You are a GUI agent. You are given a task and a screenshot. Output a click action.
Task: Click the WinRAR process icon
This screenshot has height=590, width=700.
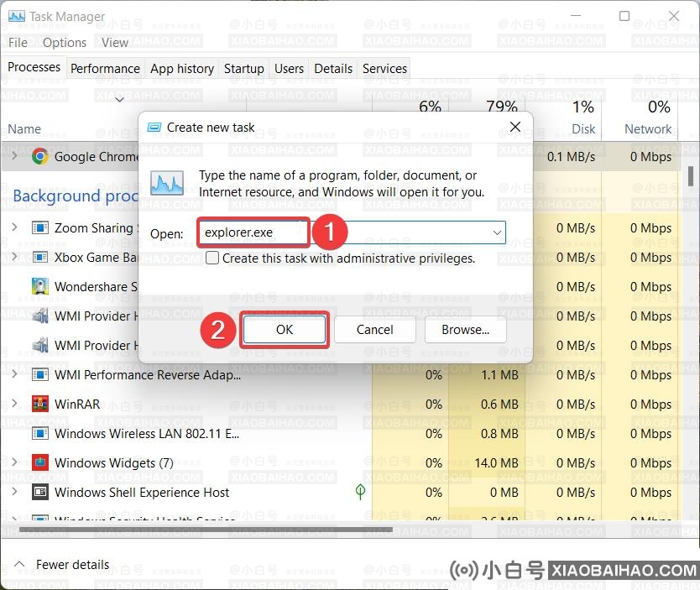[x=40, y=404]
